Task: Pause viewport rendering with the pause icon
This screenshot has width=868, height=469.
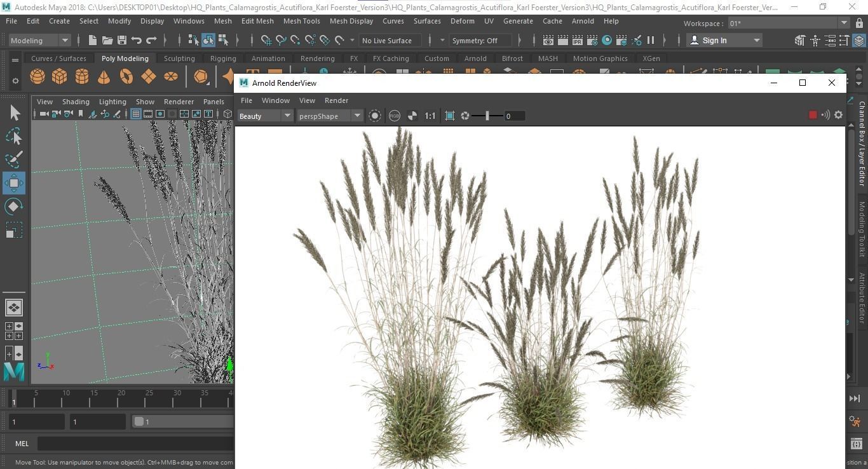Action: click(x=651, y=40)
